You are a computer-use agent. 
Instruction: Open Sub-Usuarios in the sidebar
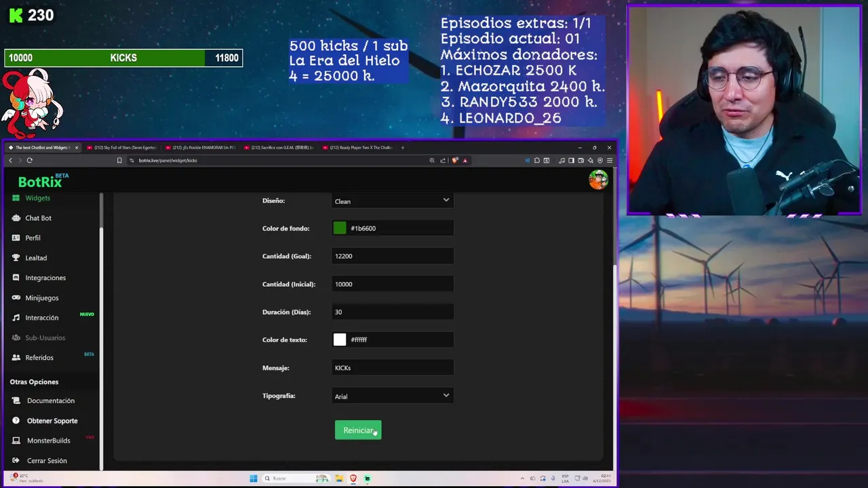point(45,338)
